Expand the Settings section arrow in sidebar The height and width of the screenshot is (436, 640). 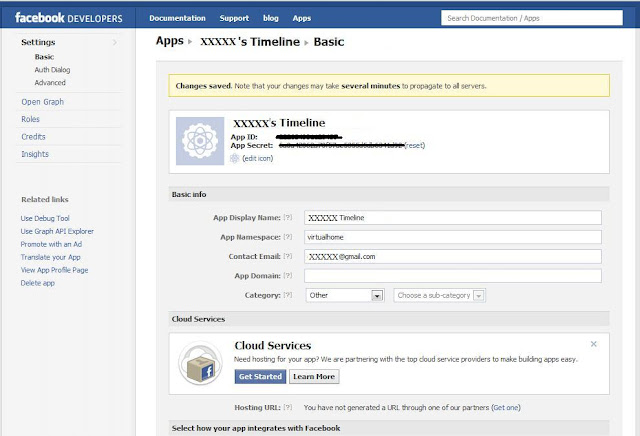pyautogui.click(x=115, y=42)
